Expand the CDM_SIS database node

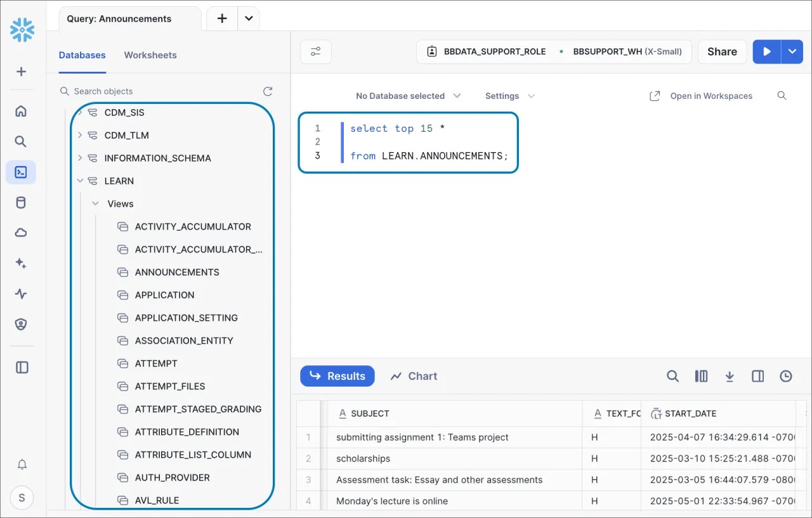(80, 112)
